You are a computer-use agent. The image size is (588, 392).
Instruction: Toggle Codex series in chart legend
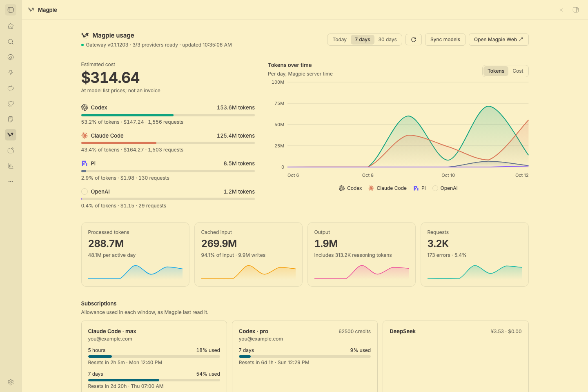(350, 188)
